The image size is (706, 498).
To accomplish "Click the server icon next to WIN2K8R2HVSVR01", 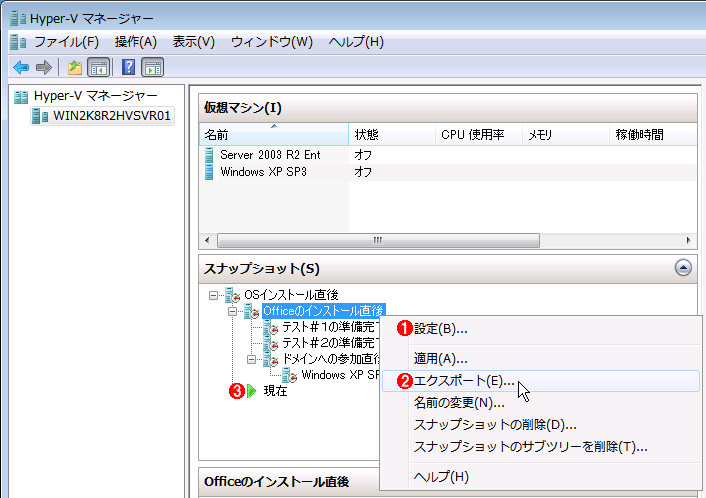I will (40, 116).
